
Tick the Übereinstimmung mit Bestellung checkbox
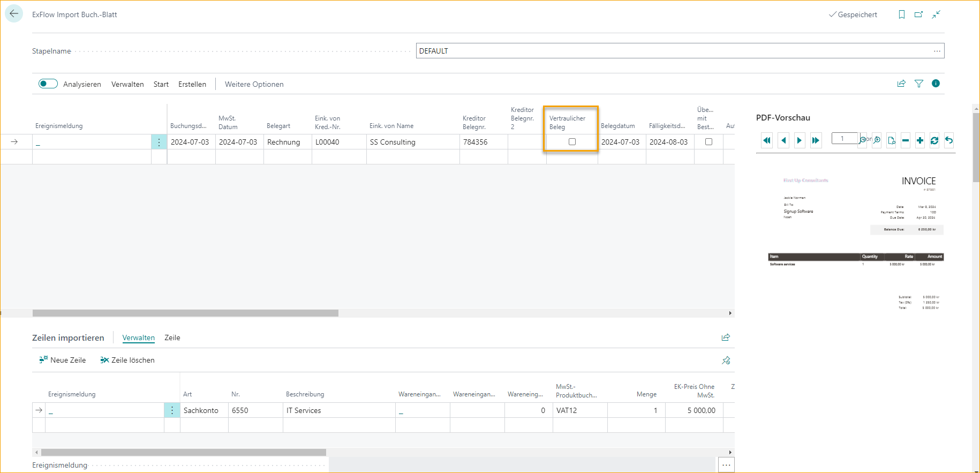(708, 142)
